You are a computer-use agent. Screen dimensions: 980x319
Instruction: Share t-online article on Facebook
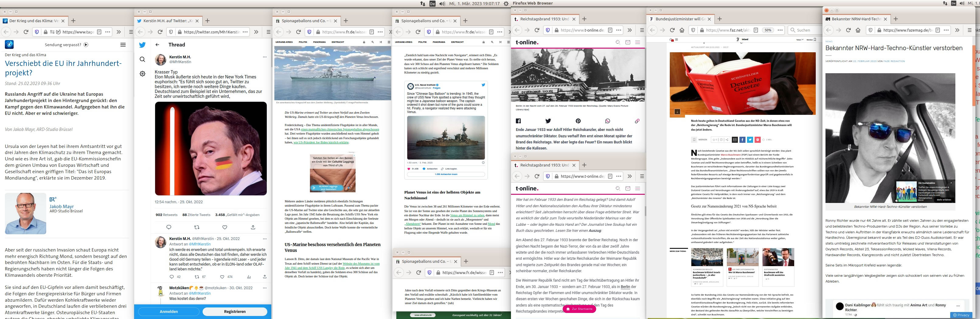tap(518, 121)
